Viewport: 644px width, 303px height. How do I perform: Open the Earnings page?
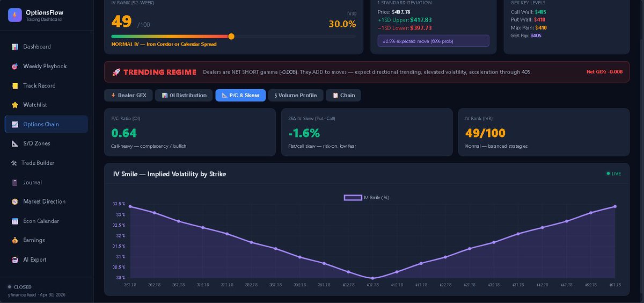pyautogui.click(x=46, y=240)
